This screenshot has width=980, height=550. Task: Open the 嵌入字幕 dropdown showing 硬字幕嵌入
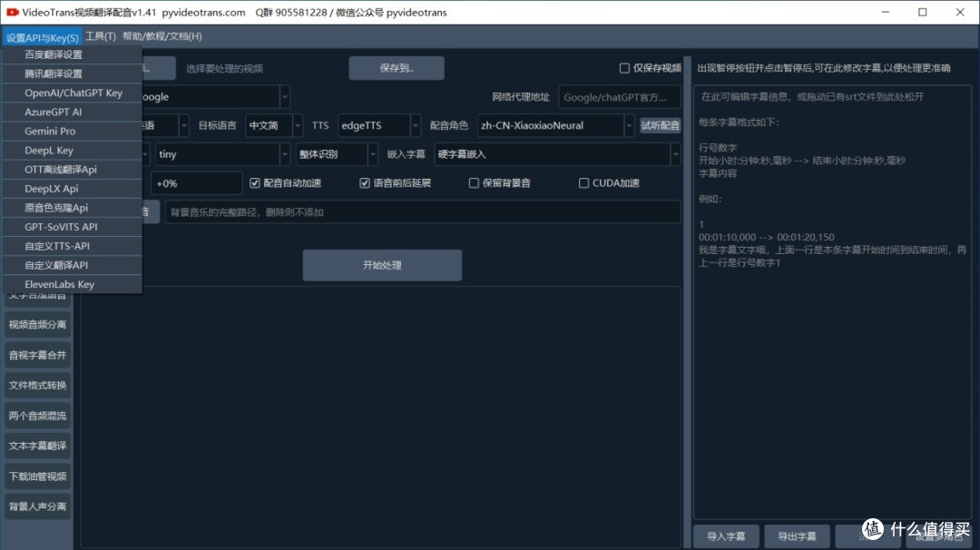[x=557, y=154]
